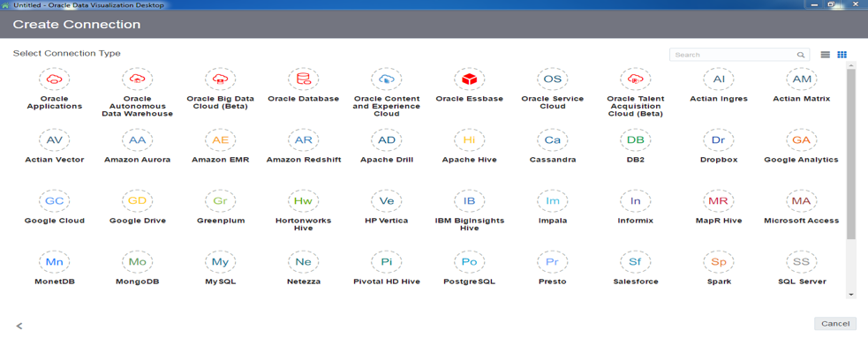Click the HP Vertica Ve icon
The height and width of the screenshot is (338, 868).
coord(387,201)
